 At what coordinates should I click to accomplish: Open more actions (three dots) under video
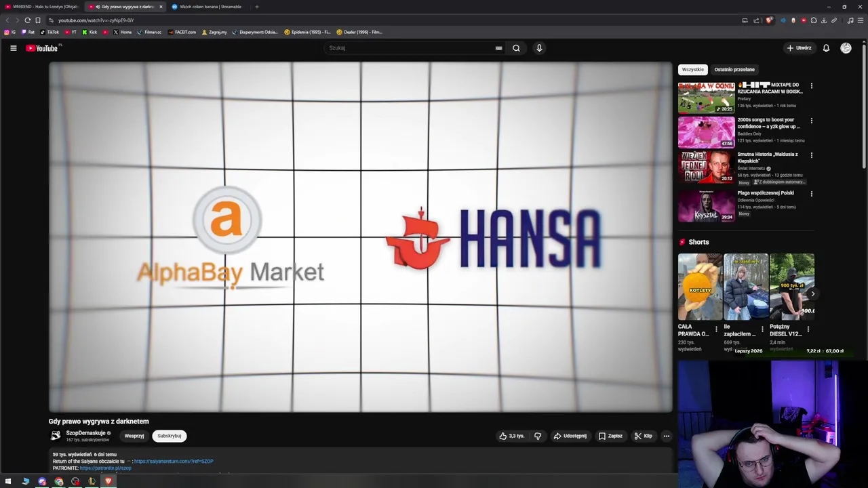point(667,436)
